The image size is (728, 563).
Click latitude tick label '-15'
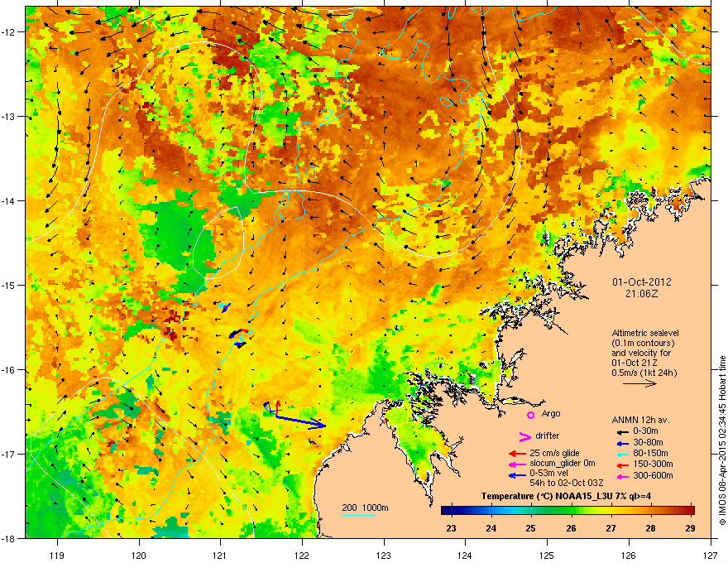[x=8, y=285]
